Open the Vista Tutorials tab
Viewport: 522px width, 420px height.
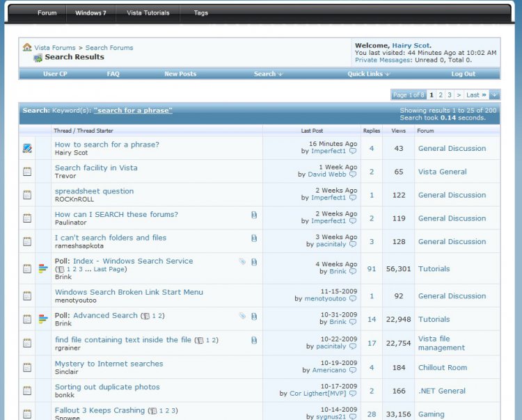(148, 13)
